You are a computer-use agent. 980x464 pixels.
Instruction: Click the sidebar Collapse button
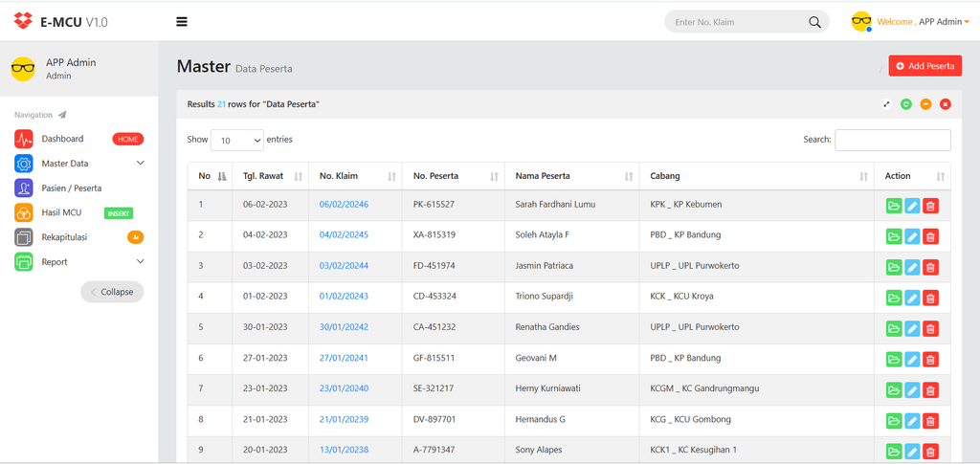tap(112, 292)
